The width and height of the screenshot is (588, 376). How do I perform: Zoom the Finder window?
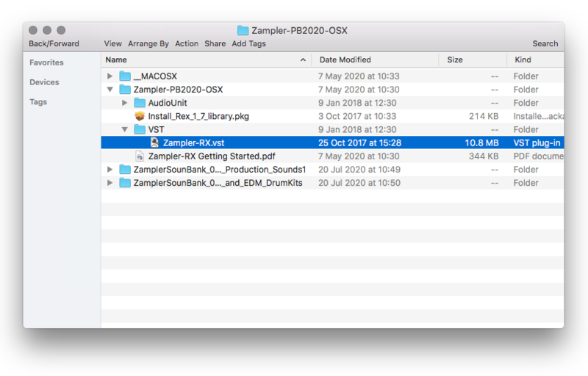(61, 30)
